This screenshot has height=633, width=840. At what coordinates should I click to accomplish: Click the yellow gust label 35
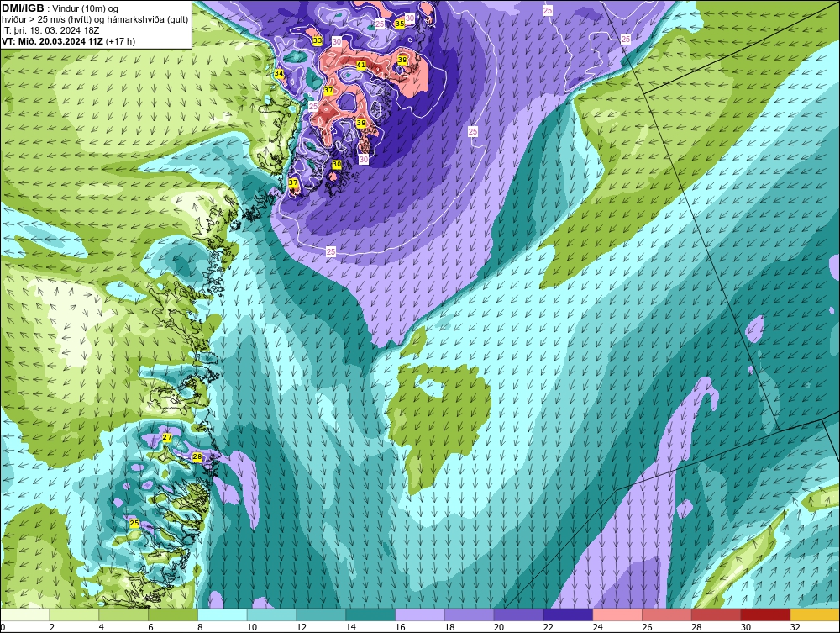tap(400, 24)
